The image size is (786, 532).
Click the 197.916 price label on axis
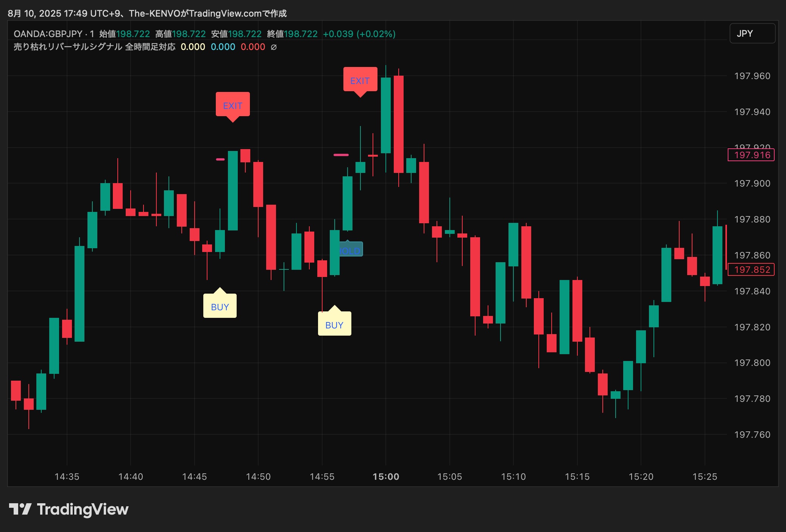pos(751,155)
